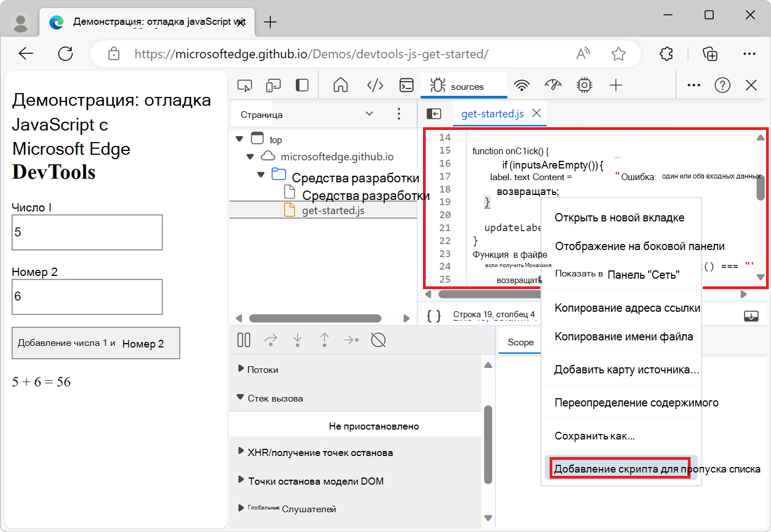Collapse the Стек вызова section
The image size is (771, 532).
pos(241,398)
